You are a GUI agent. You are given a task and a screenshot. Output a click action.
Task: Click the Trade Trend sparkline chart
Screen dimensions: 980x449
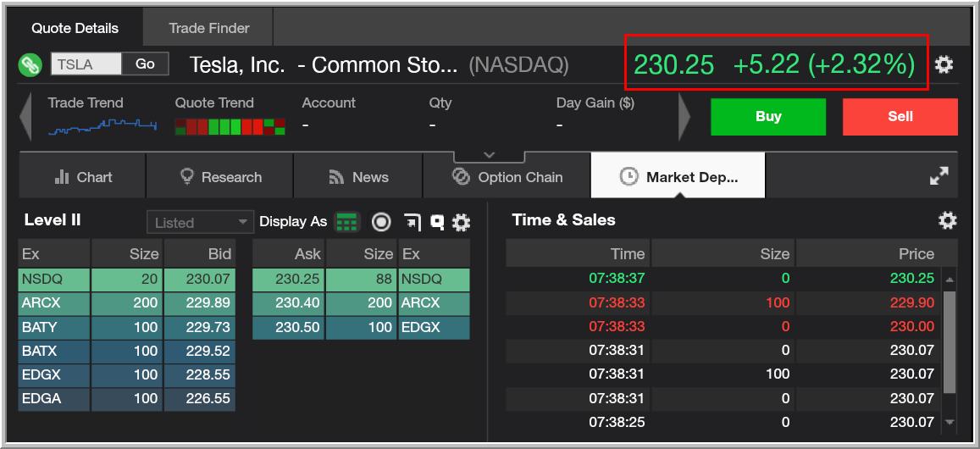[x=102, y=126]
